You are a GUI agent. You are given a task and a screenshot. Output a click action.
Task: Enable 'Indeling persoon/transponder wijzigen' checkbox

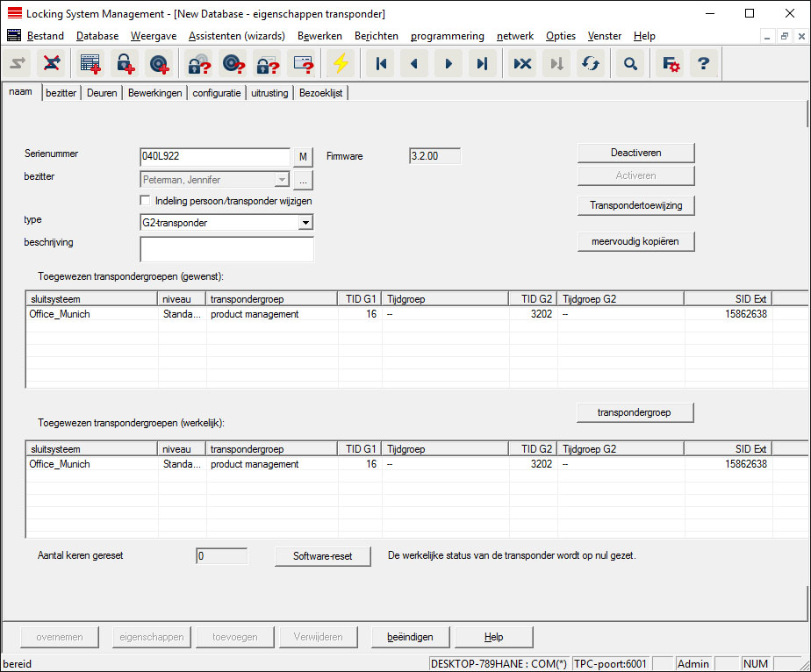tap(146, 201)
